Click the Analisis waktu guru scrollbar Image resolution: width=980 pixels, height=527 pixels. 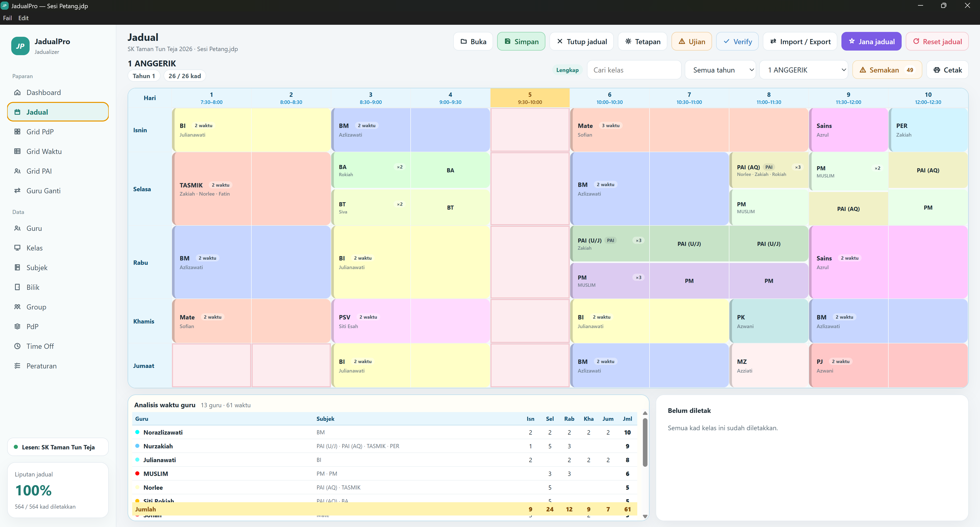click(645, 442)
